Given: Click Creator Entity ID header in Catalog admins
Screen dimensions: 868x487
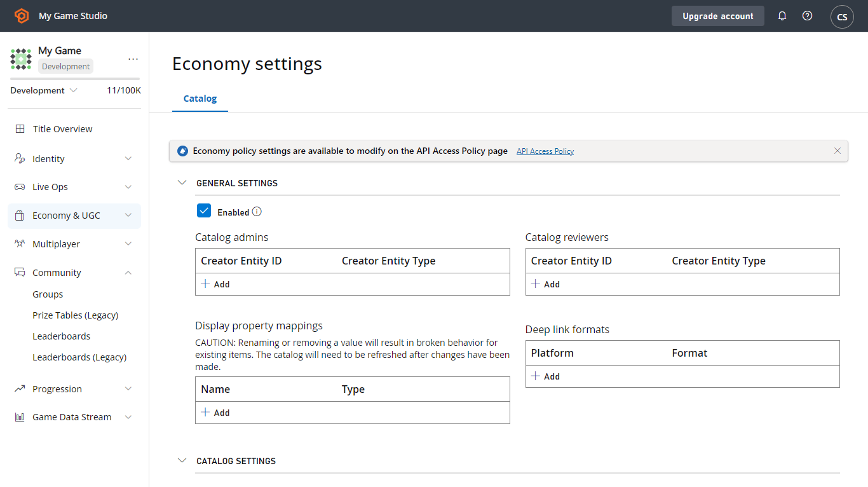Looking at the screenshot, I should point(241,261).
